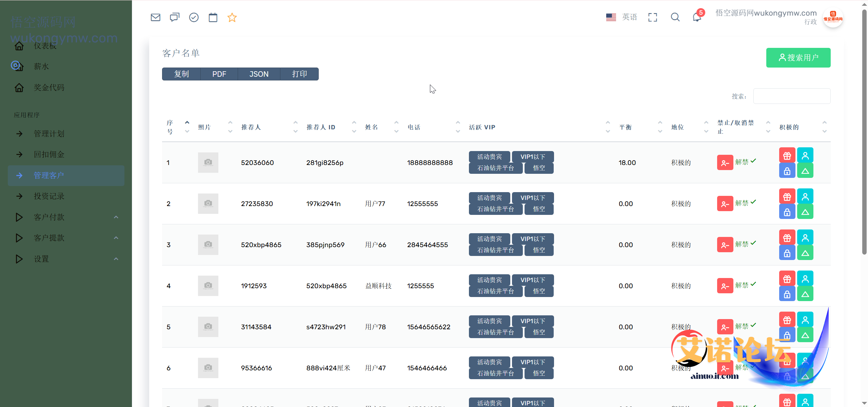Click referrer ID 281gi8256p
The width and height of the screenshot is (868, 407).
(x=325, y=163)
